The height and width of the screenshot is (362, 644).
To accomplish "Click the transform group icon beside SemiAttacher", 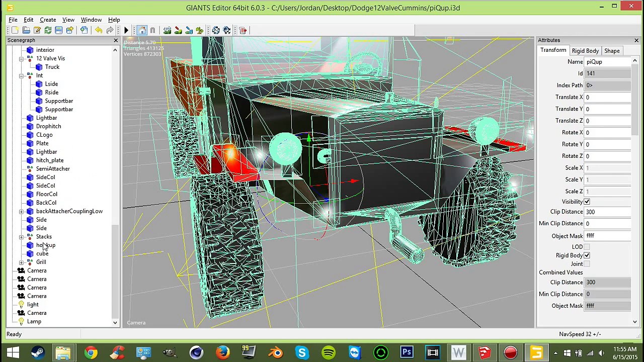I will coord(30,169).
